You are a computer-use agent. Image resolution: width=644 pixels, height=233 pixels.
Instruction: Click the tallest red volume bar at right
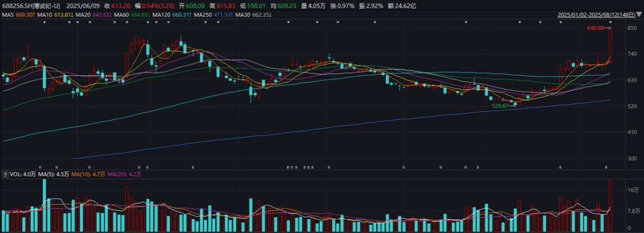[611, 205]
